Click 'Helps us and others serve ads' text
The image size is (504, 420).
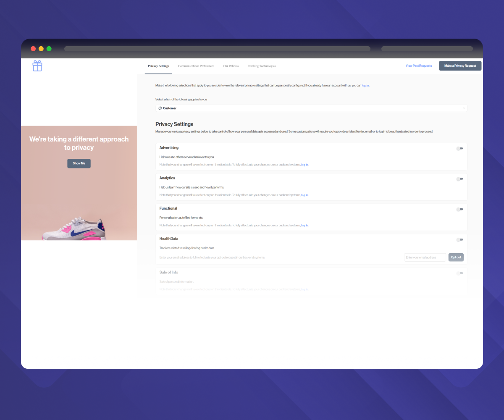point(187,157)
